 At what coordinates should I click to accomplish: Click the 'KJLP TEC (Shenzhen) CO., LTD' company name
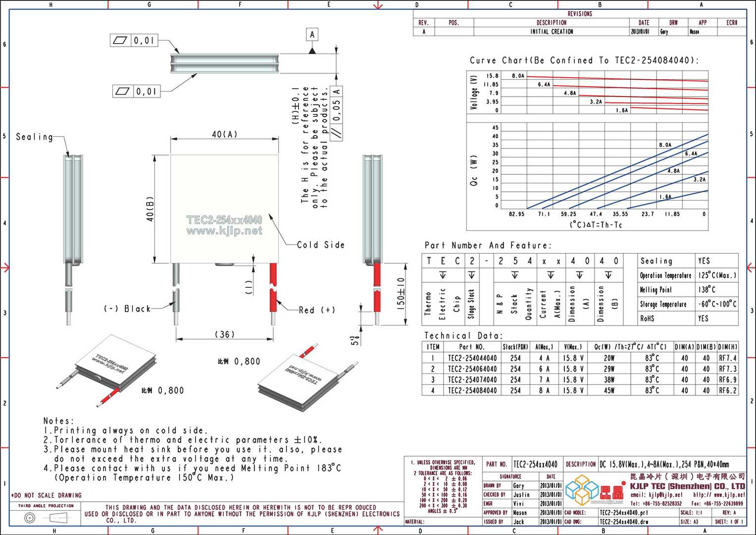pos(687,486)
